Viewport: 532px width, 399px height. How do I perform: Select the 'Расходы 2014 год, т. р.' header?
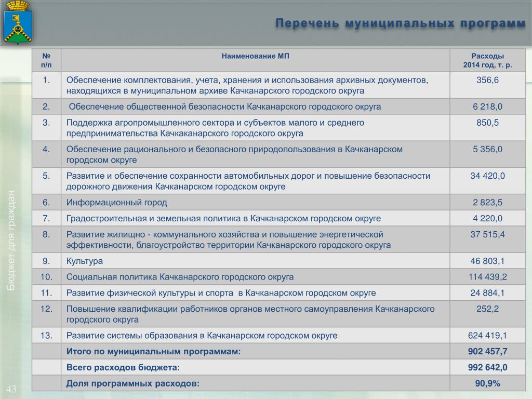tap(487, 60)
